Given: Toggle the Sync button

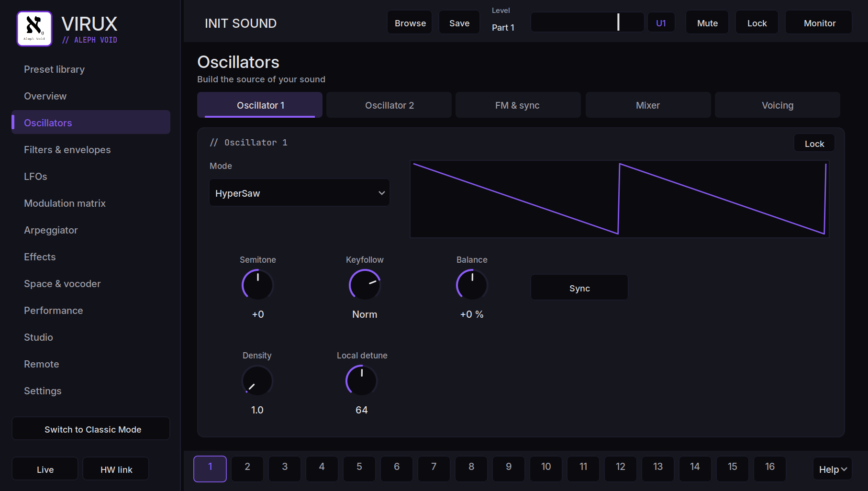Looking at the screenshot, I should pyautogui.click(x=579, y=288).
